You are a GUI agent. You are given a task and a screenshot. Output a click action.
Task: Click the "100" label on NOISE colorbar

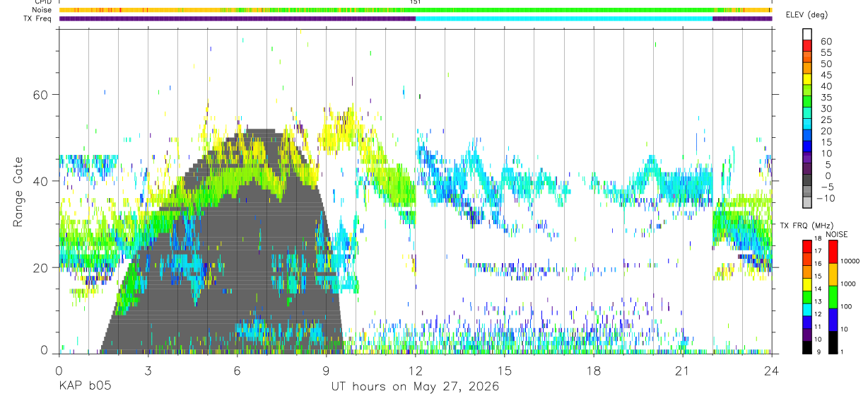(847, 306)
